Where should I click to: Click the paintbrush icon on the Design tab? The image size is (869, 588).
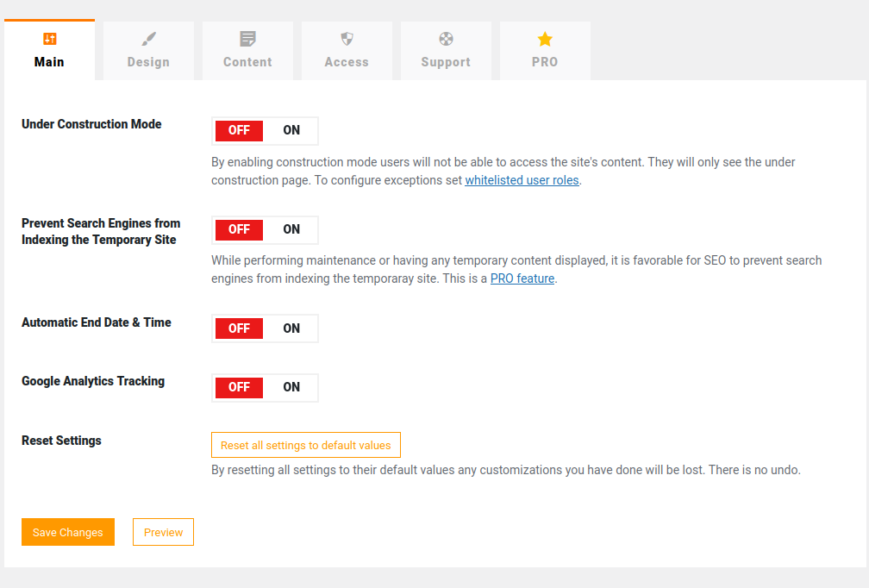[148, 39]
